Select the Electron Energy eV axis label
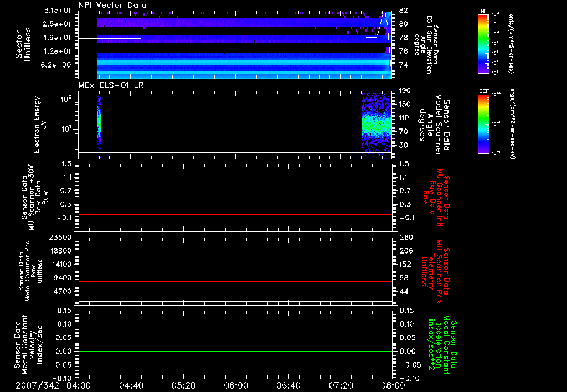Viewport: 567px width, 392px height. coord(40,125)
